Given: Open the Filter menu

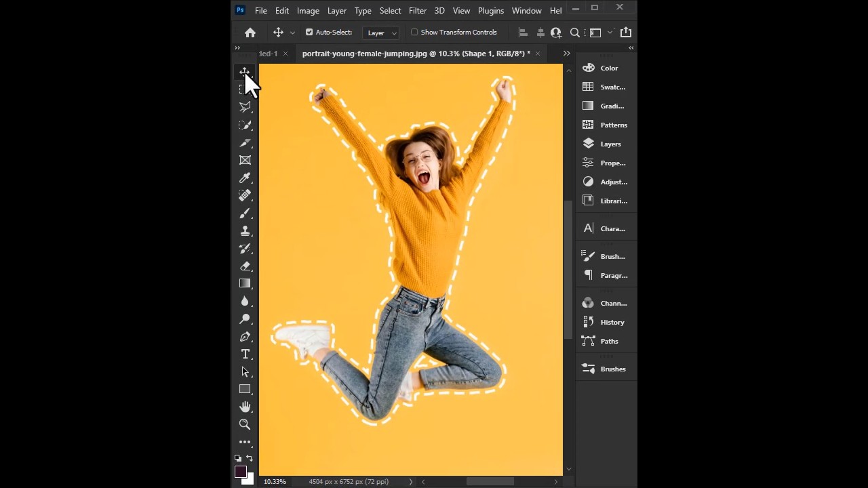Looking at the screenshot, I should coord(418,11).
